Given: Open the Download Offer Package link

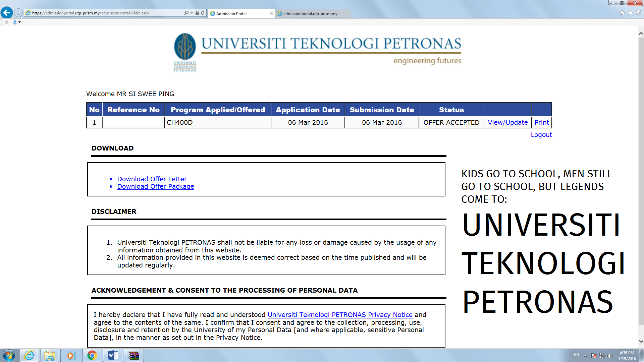Looking at the screenshot, I should 156,186.
